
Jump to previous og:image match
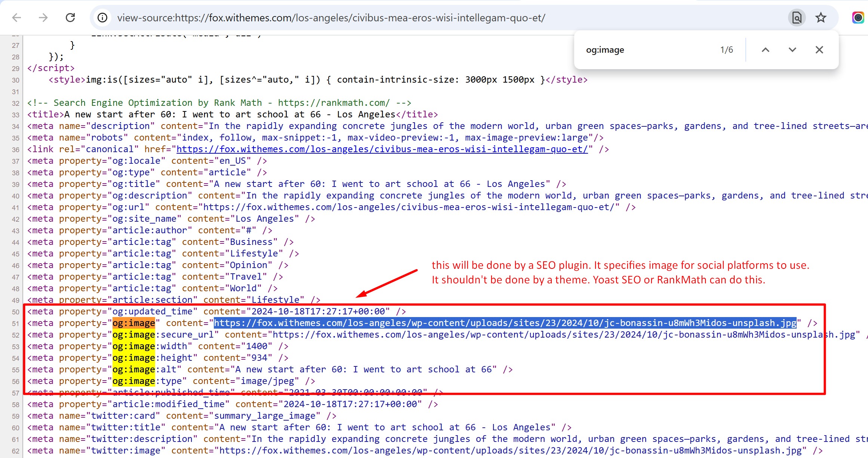[x=766, y=50]
